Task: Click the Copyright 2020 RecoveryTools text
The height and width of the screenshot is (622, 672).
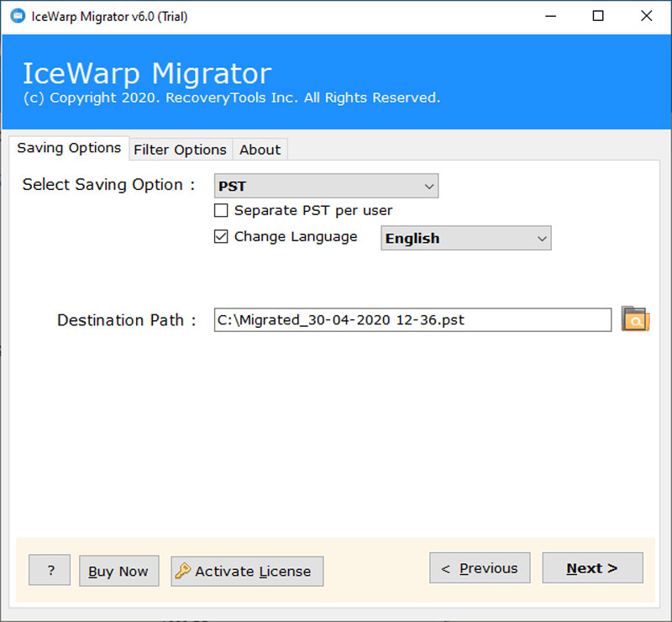Action: pos(232,98)
